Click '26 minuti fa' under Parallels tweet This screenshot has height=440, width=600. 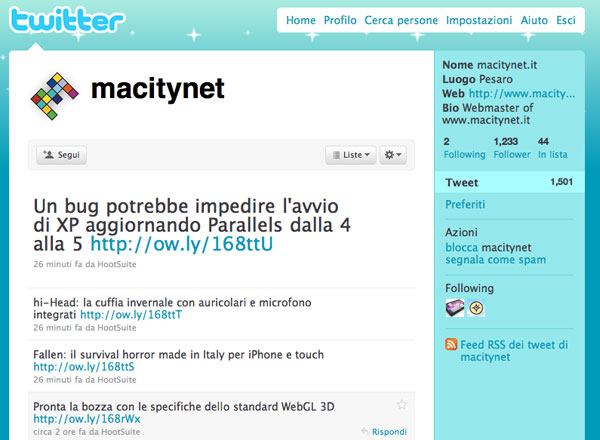(x=57, y=264)
